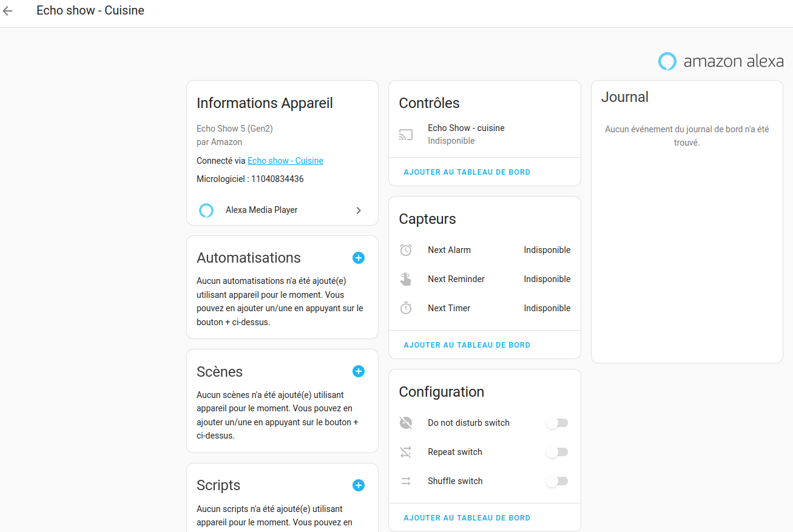Click the Next Alarm clock icon
Viewport: 793px width, 532px height.
click(x=406, y=250)
